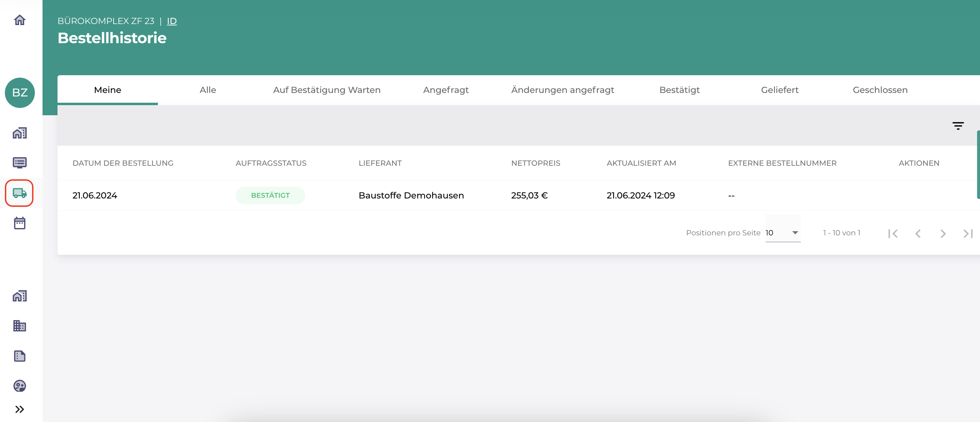This screenshot has width=980, height=422.
Task: Open the table filter icon
Action: coord(958,126)
